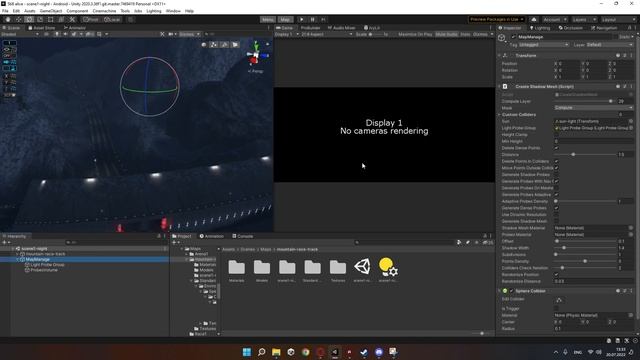
Task: Open the scene Gizmos dropdown
Action: coord(189,34)
